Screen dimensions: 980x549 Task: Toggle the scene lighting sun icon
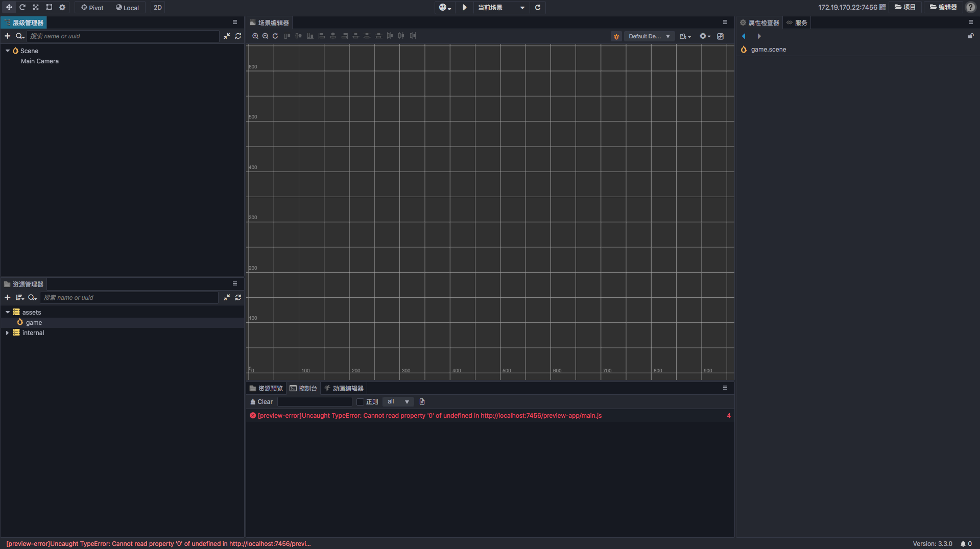[x=616, y=36]
